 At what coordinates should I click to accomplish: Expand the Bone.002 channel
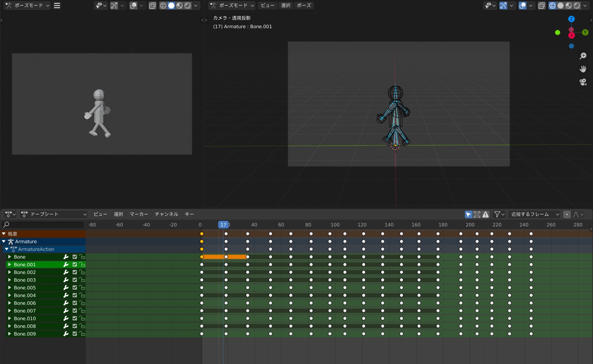click(9, 273)
